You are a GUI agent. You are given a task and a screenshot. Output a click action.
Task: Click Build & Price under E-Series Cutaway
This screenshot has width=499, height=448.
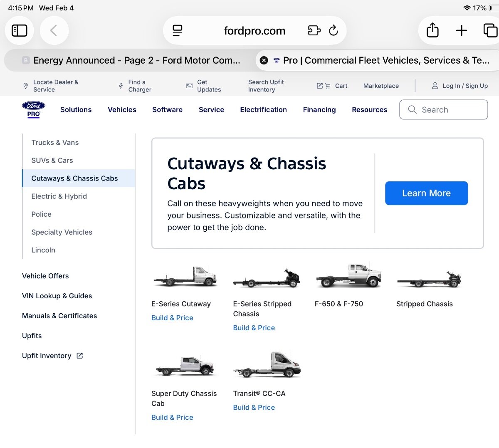[172, 318]
